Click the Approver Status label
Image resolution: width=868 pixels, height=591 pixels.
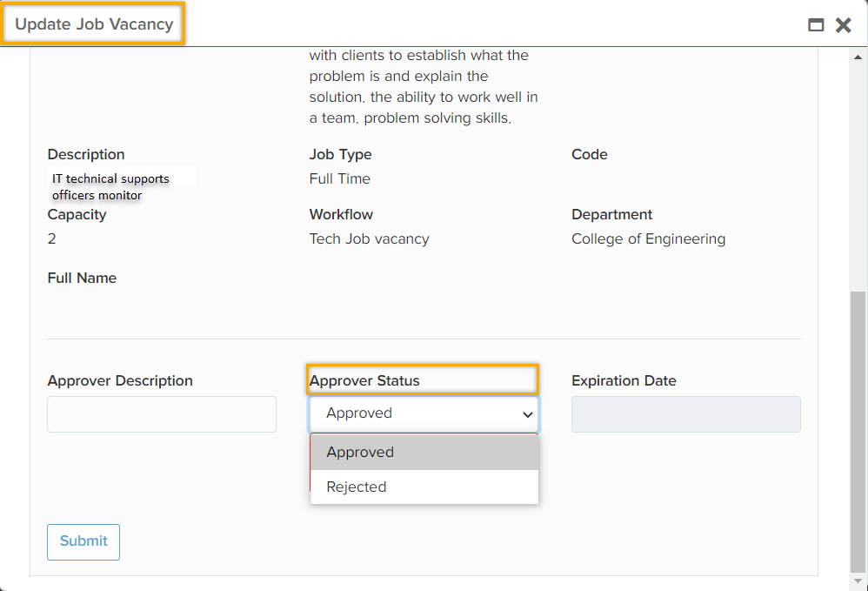pos(365,380)
